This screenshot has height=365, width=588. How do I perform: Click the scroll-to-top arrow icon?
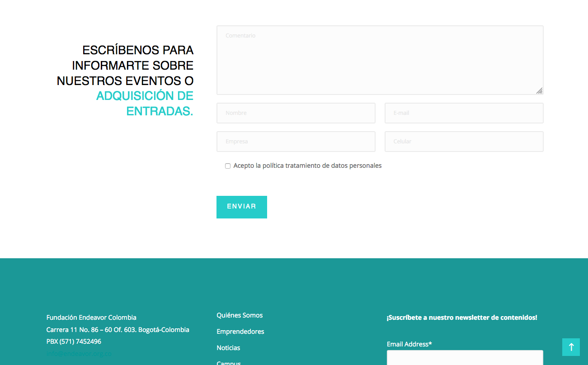click(571, 347)
